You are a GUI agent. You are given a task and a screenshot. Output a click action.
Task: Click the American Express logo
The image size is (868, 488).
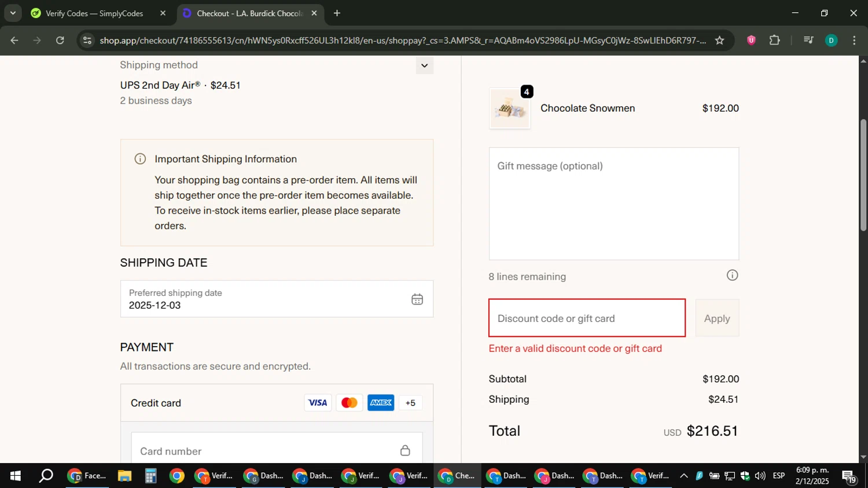(381, 403)
